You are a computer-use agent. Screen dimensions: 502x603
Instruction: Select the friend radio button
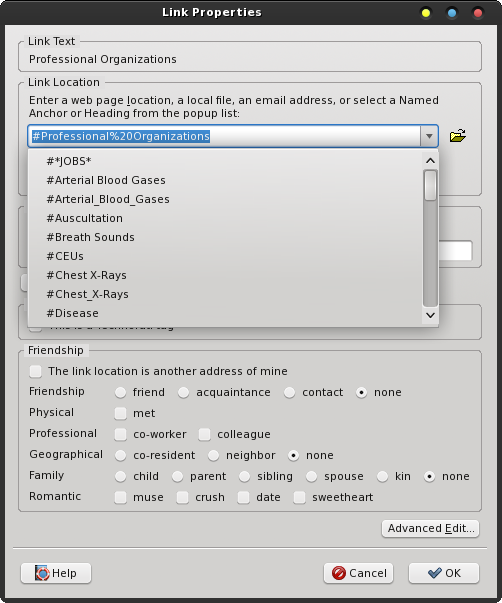pyautogui.click(x=120, y=392)
